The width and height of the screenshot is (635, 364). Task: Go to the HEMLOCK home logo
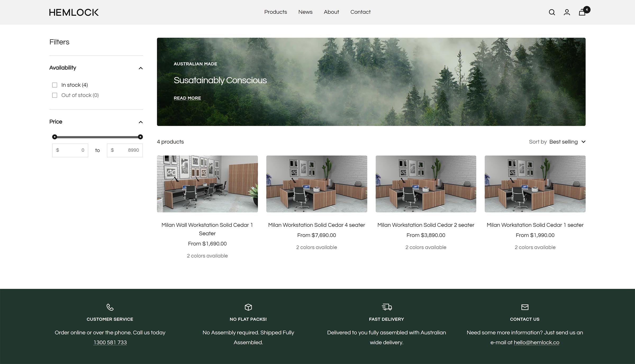tap(74, 12)
